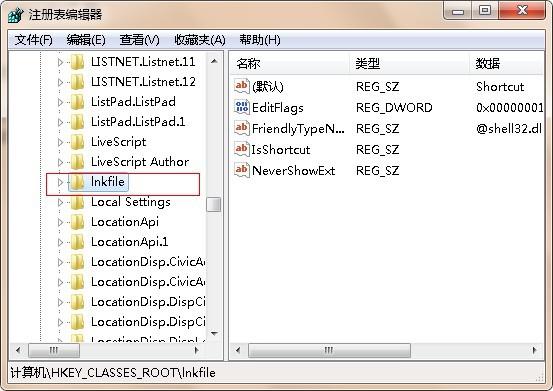553x391 pixels.
Task: Select the lnkfile tree label
Action: 108,182
